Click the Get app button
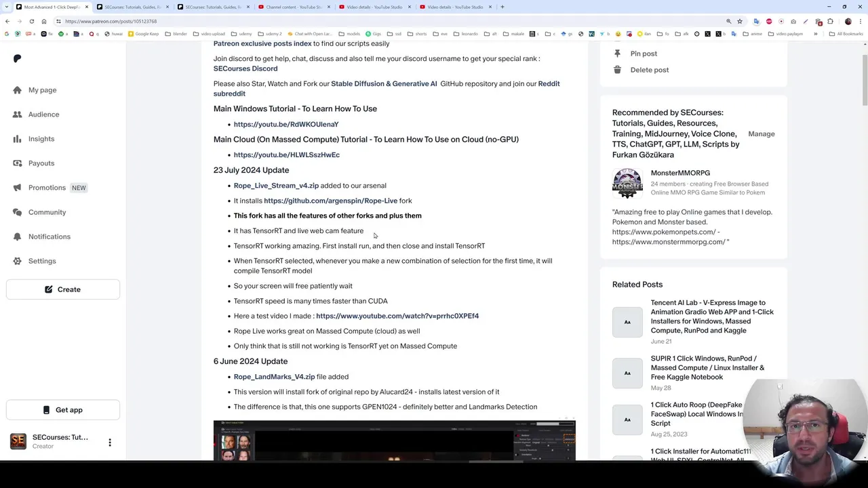Image resolution: width=868 pixels, height=488 pixels. point(63,410)
